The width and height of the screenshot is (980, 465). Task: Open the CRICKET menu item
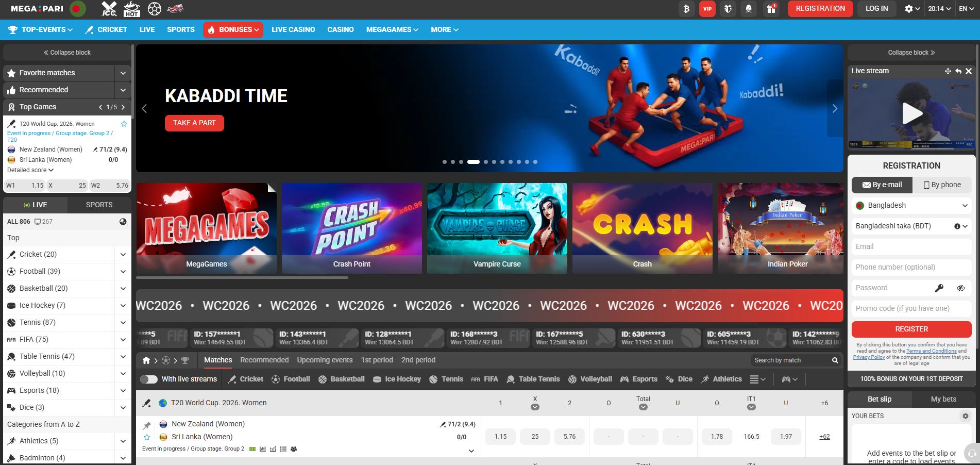pyautogui.click(x=106, y=29)
